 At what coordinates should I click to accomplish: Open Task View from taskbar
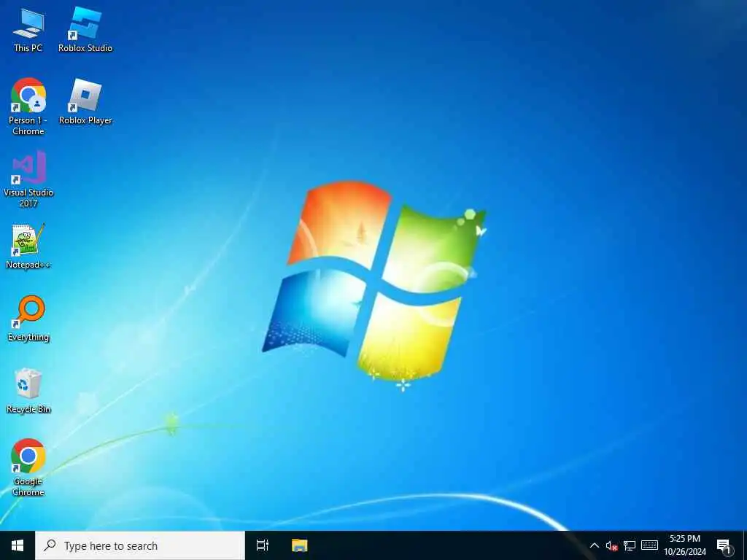pyautogui.click(x=263, y=545)
